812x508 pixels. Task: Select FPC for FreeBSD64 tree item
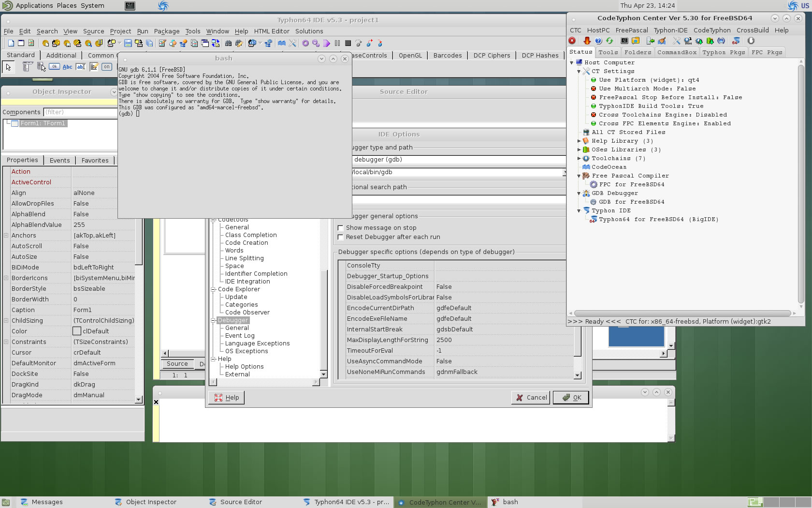[x=632, y=184]
